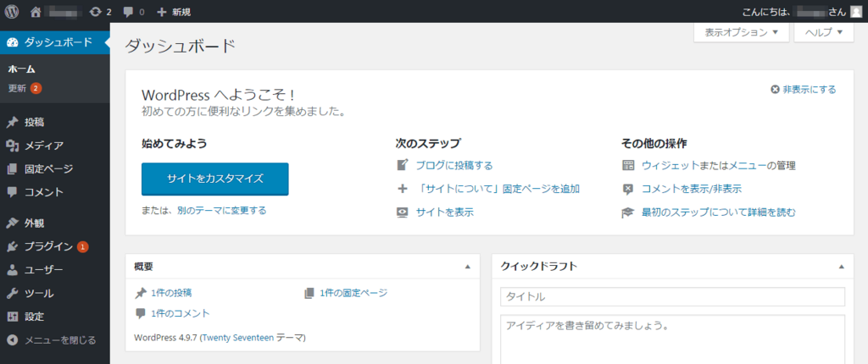Collapse the 概要 panel toggle arrow
868x364 pixels.
pos(467,266)
